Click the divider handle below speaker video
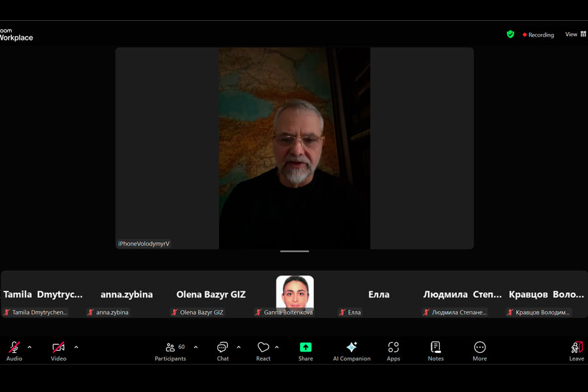 (295, 252)
